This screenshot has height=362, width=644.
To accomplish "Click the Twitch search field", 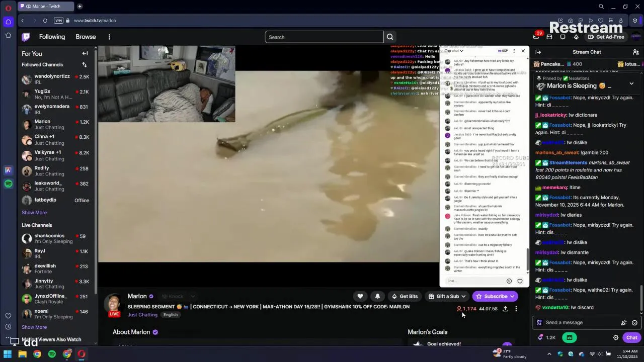I will tap(324, 37).
